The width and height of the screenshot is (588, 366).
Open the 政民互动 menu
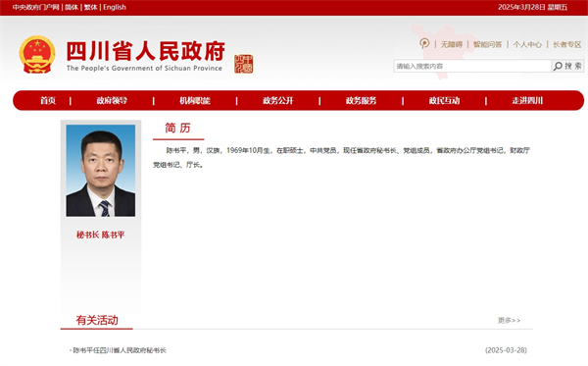(x=444, y=101)
